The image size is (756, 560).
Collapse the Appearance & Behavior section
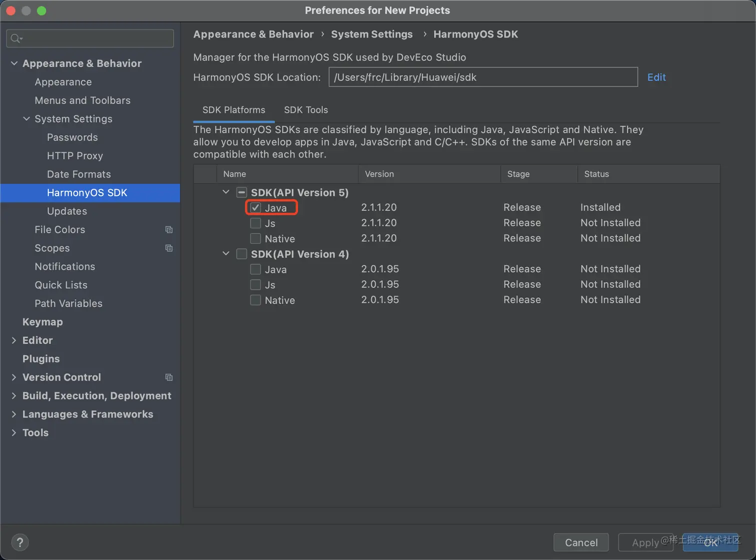[14, 63]
